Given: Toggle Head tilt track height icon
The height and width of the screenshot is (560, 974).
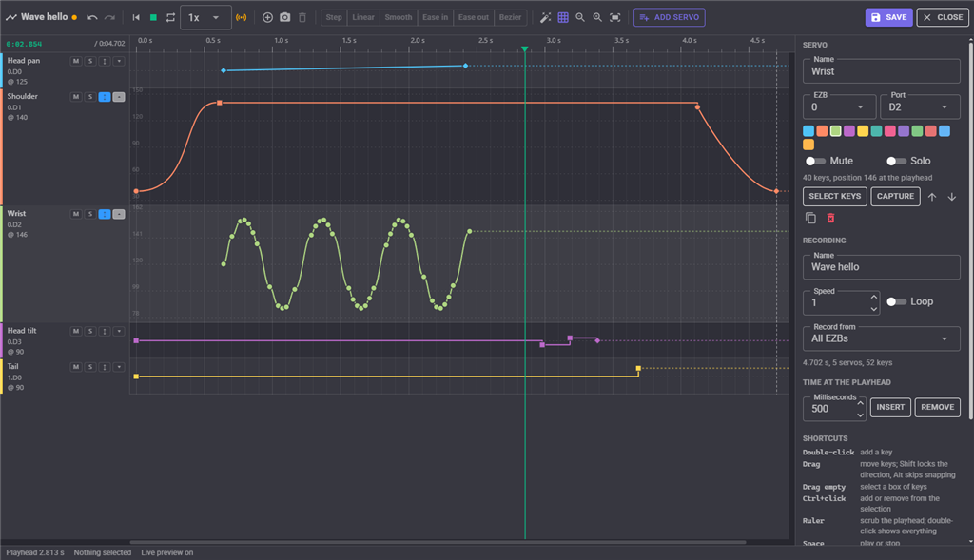Looking at the screenshot, I should (105, 332).
